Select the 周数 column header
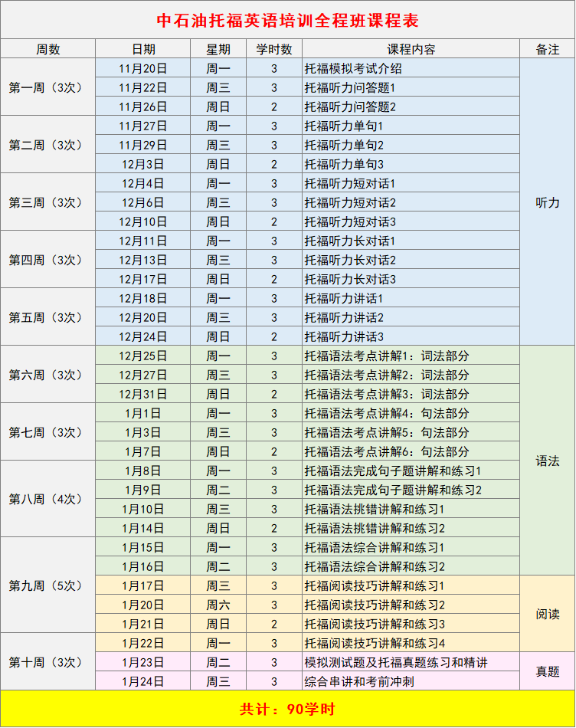This screenshot has height=728, width=576. pos(48,49)
